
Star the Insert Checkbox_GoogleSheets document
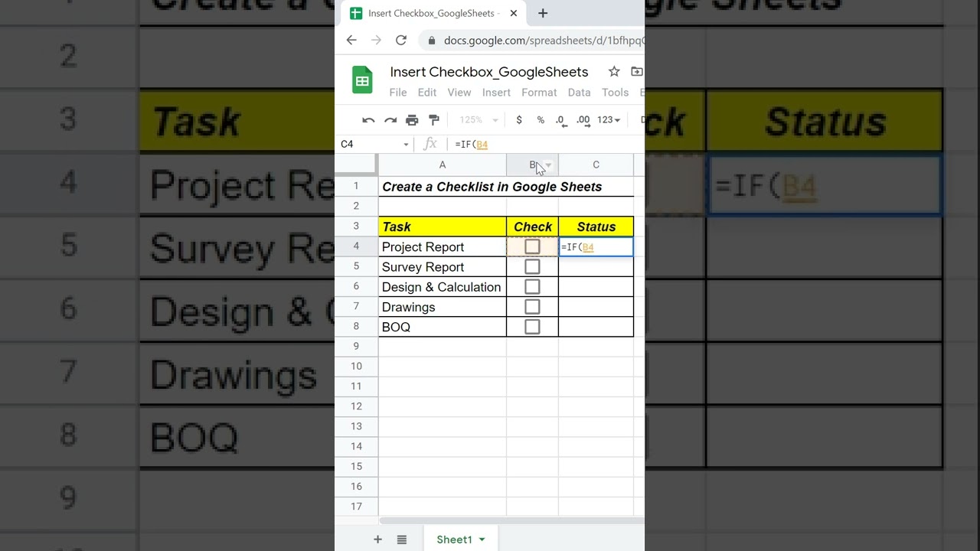(614, 71)
